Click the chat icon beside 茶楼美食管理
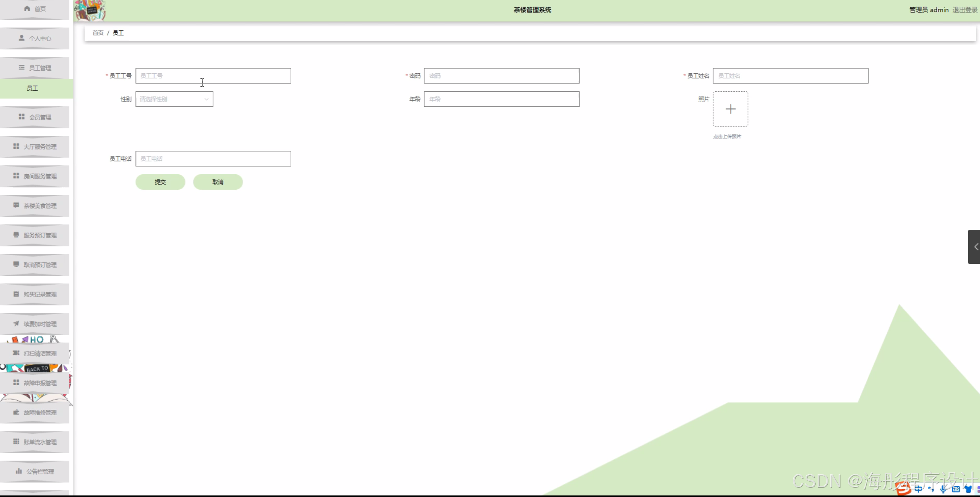Image resolution: width=980 pixels, height=497 pixels. click(16, 205)
